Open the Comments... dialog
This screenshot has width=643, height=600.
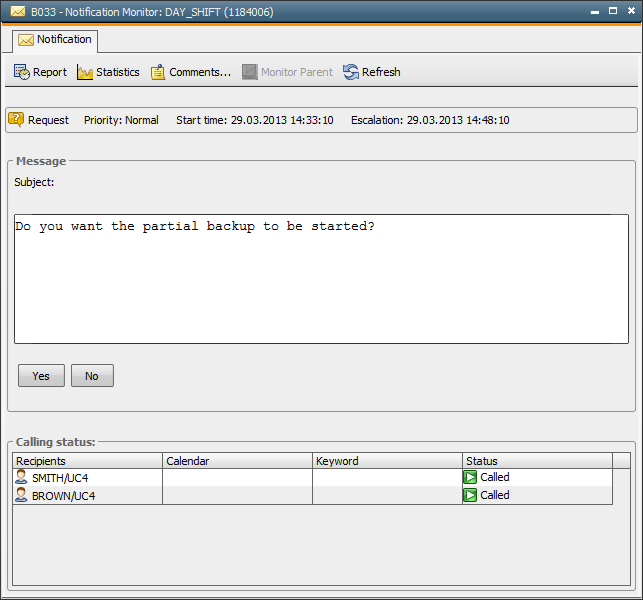(x=191, y=72)
